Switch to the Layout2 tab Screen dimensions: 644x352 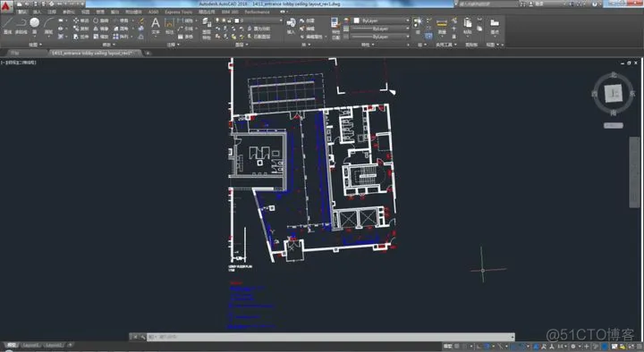click(53, 346)
